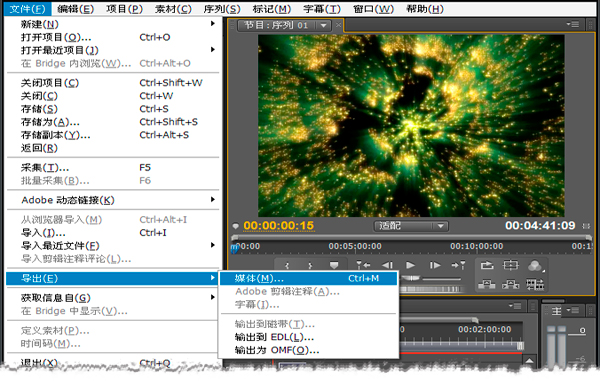Set in point bracket icon
Viewport: 600px width, 381px height.
[x=287, y=265]
